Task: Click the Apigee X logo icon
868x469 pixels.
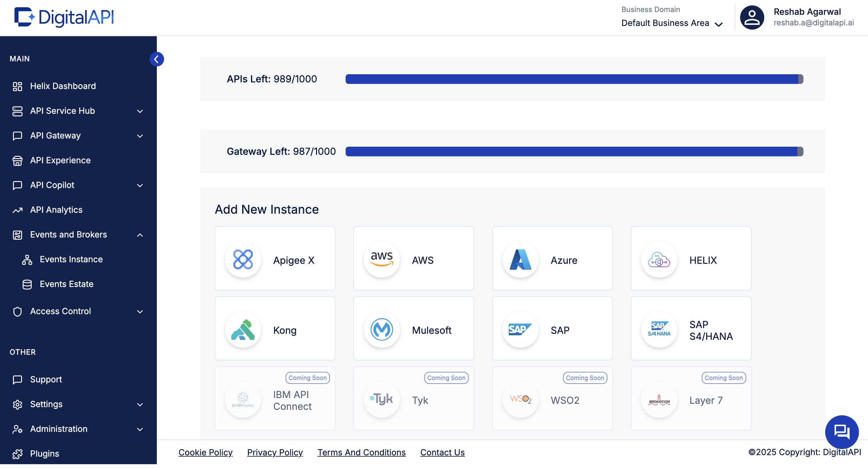Action: tap(243, 260)
